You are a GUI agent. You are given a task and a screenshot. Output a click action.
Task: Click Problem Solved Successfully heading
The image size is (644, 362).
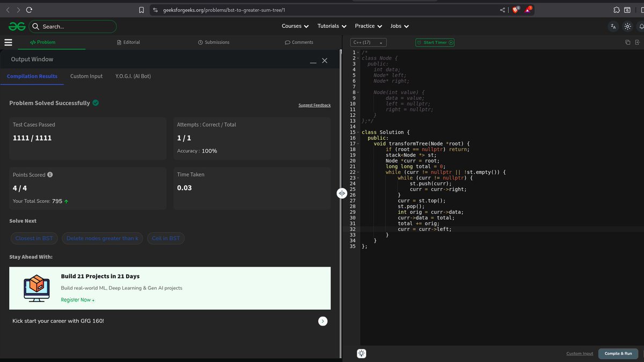point(49,103)
